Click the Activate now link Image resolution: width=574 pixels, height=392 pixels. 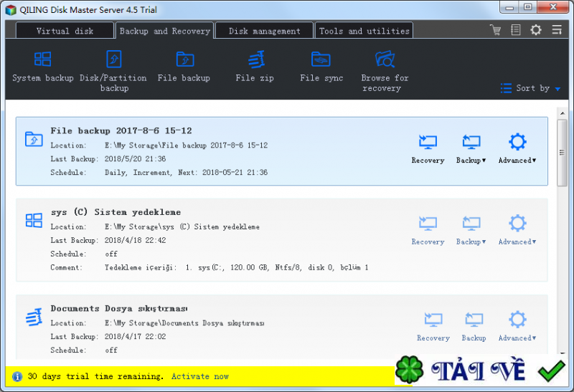tap(200, 376)
